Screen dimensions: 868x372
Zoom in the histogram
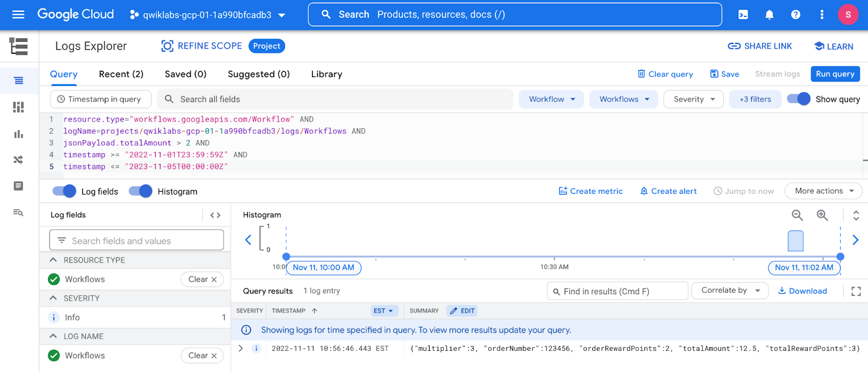[x=822, y=215]
